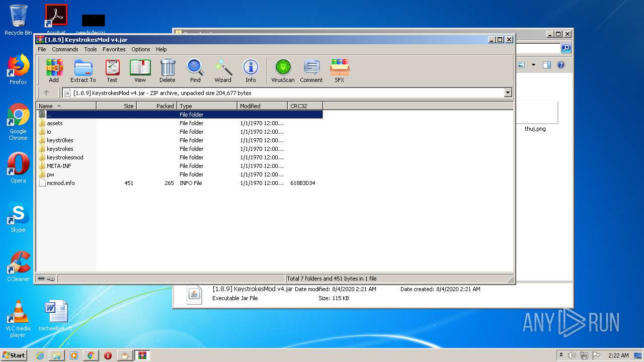The height and width of the screenshot is (362, 644).
Task: Go up one folder level arrow
Action: [x=46, y=93]
